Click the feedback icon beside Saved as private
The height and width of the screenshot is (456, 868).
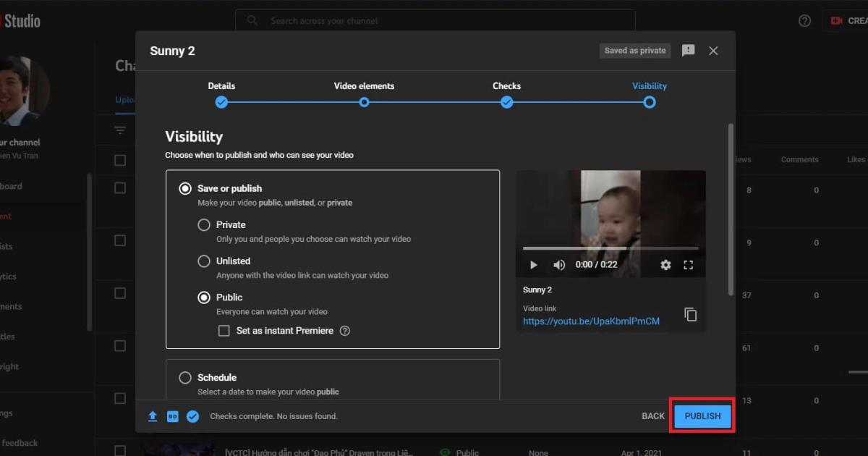(688, 50)
